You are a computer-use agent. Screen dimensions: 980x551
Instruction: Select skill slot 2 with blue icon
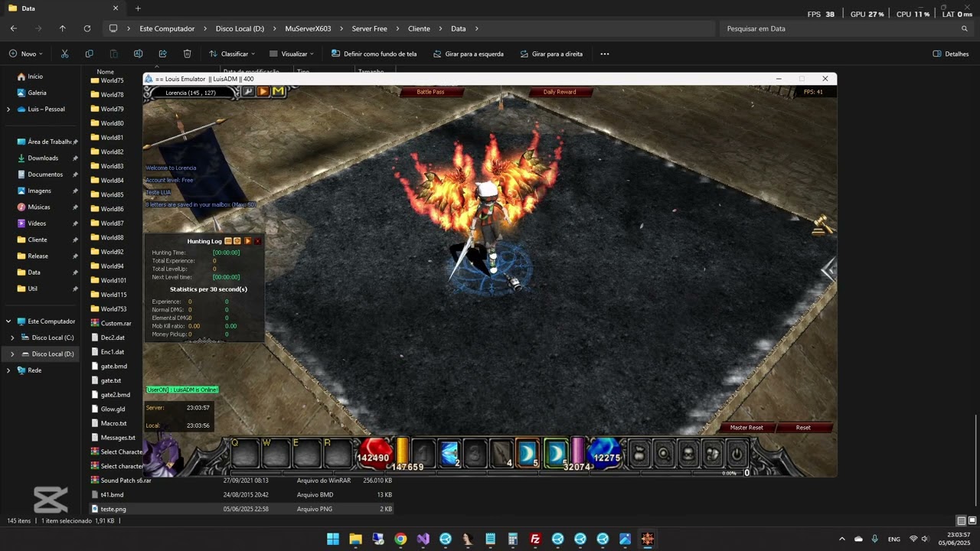click(449, 454)
